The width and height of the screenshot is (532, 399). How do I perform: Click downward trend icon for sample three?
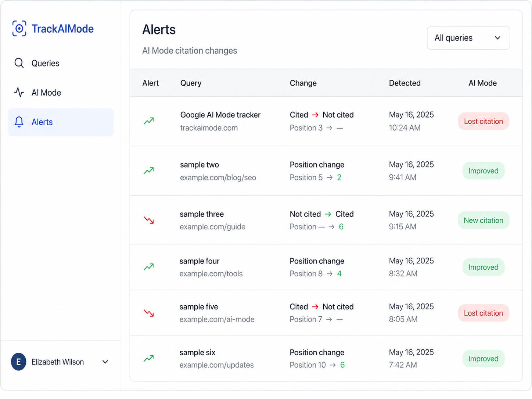tap(149, 220)
